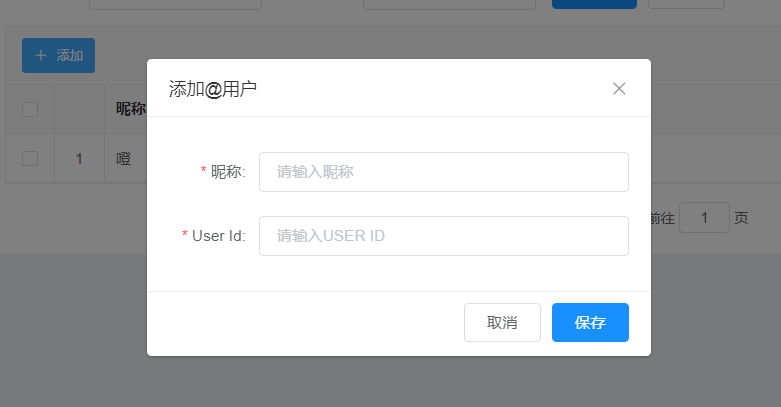Click the 取消 button
Viewport: 781px width, 407px height.
click(x=502, y=322)
